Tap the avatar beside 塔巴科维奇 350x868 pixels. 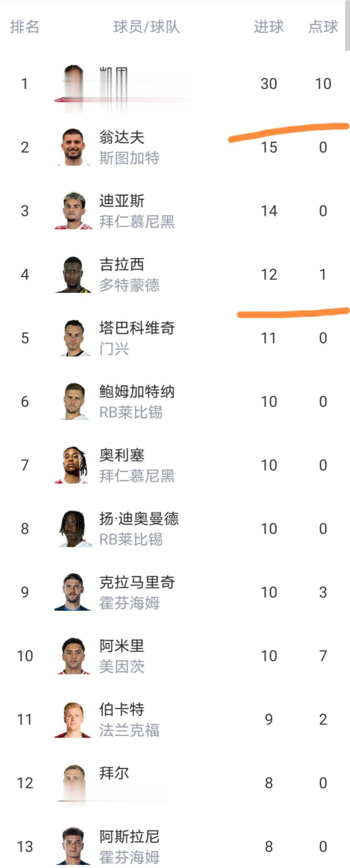73,338
